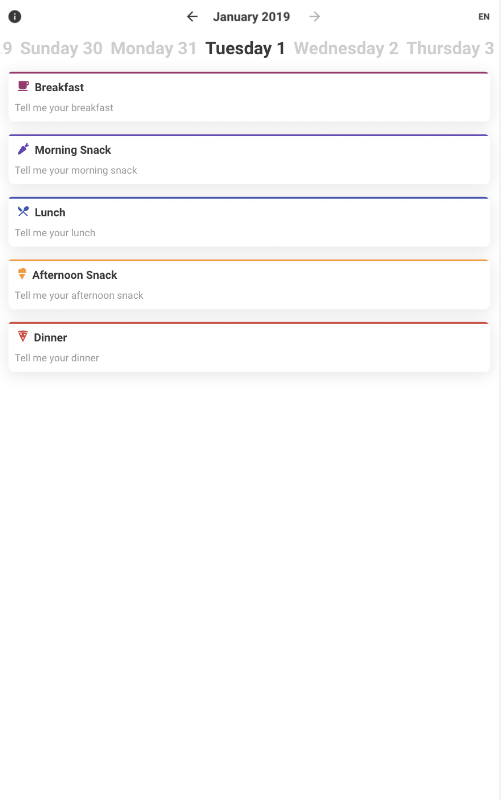Click the Dinner pizza slice icon
The width and height of the screenshot is (501, 800).
click(22, 336)
